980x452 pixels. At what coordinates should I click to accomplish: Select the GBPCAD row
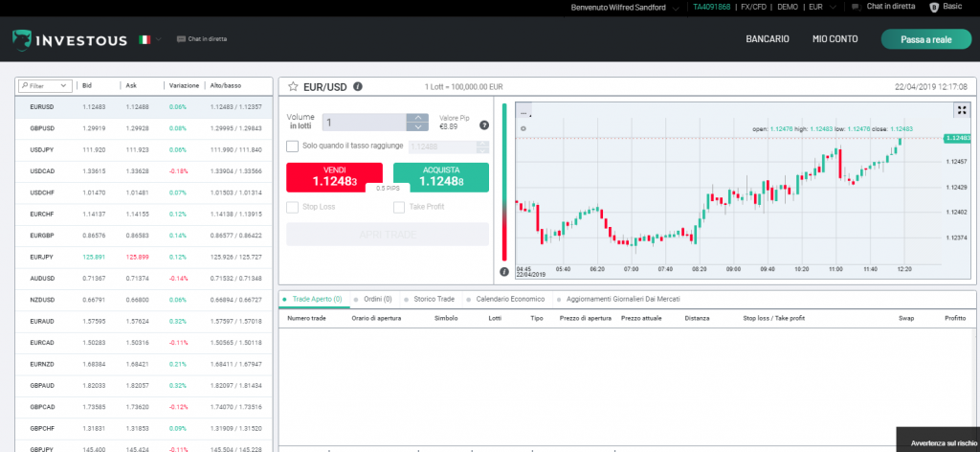144,407
